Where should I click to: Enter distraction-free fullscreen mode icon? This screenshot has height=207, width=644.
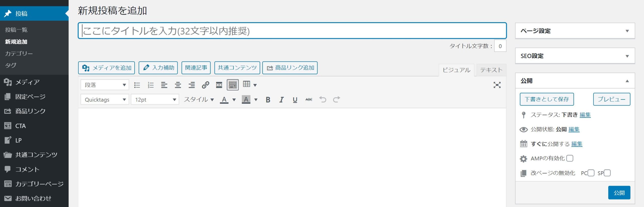497,85
